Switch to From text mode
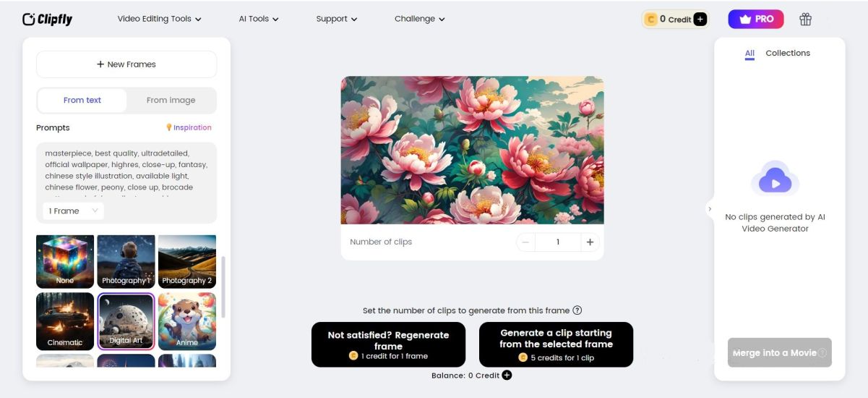Image resolution: width=868 pixels, height=398 pixels. tap(82, 101)
